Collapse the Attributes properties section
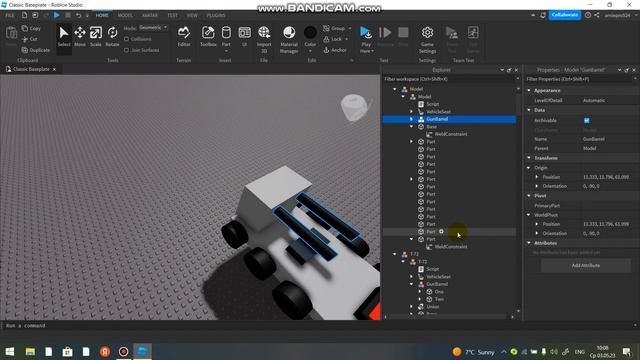The width and height of the screenshot is (640, 360). pyautogui.click(x=529, y=243)
